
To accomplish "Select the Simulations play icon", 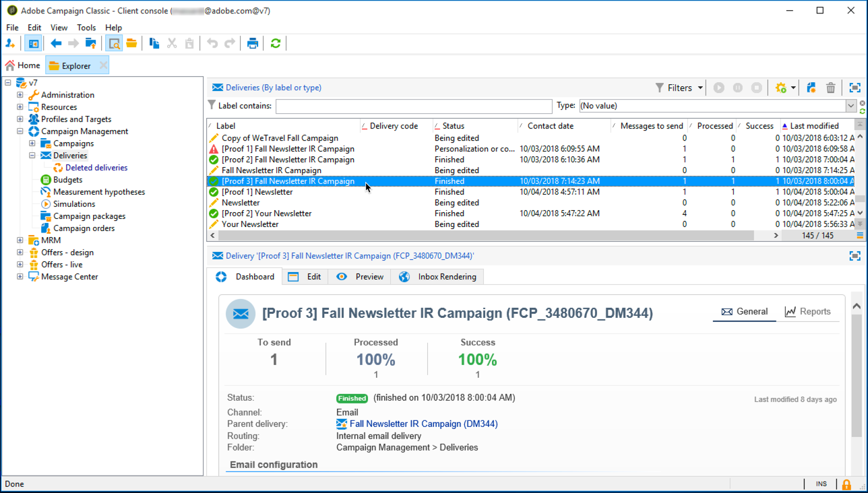I will (x=46, y=204).
